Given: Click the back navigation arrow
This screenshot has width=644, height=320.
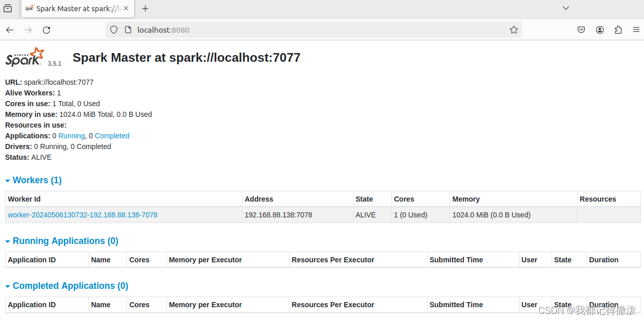Looking at the screenshot, I should 9,30.
